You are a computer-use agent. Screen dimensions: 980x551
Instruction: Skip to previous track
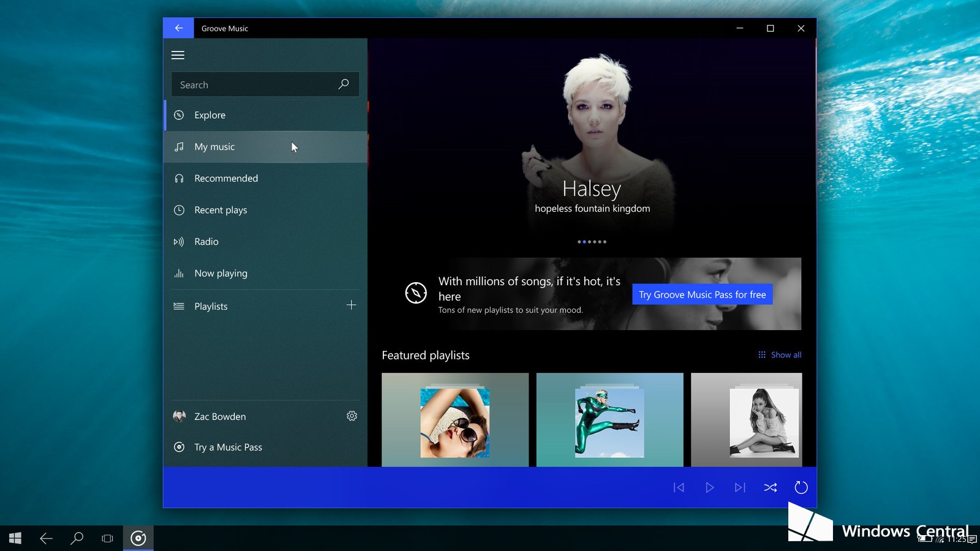[679, 487]
